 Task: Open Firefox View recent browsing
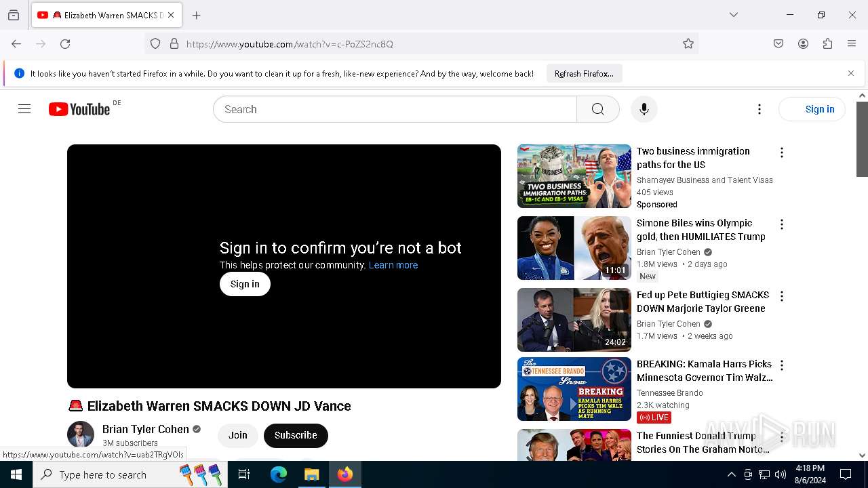(14, 15)
